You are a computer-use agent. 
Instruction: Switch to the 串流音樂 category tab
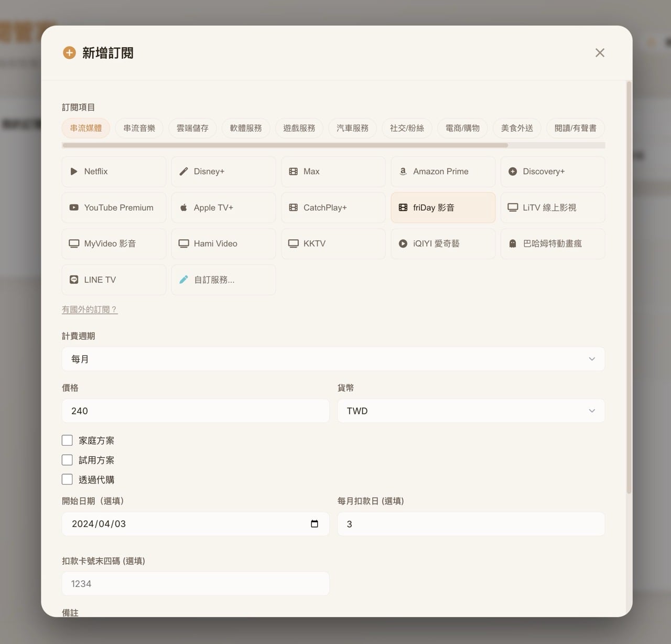click(x=139, y=128)
